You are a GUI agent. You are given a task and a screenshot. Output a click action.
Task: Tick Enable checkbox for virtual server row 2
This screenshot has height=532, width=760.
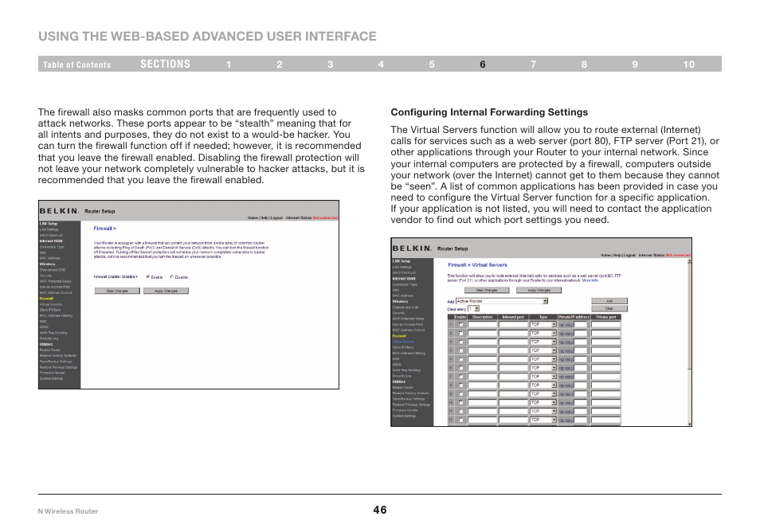pyautogui.click(x=460, y=334)
